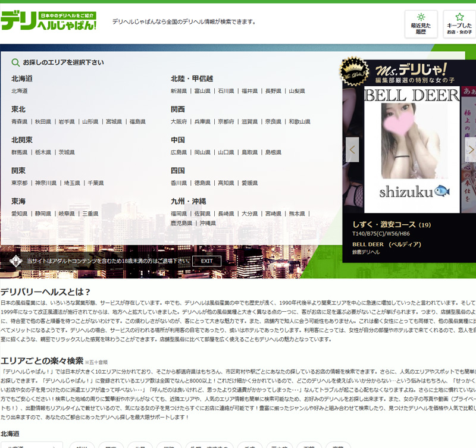Pick the 山梨県 area link
This screenshot has height=448, width=476.
[297, 91]
